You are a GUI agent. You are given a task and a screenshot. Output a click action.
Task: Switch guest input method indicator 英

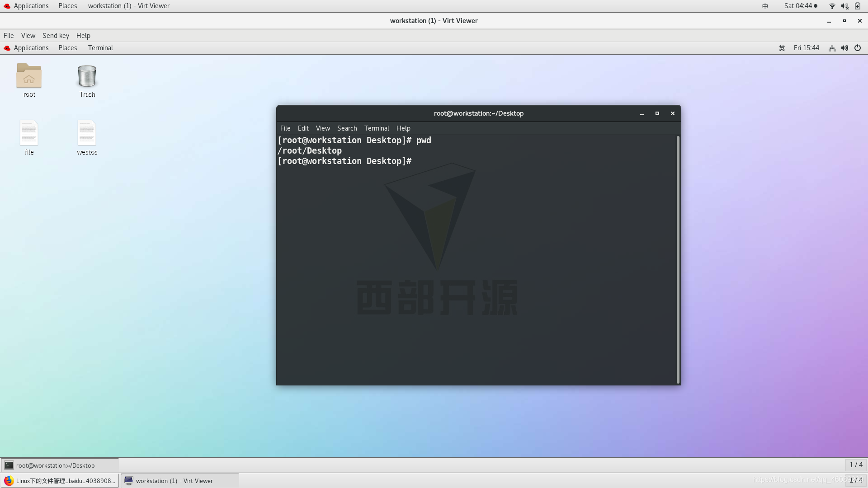(782, 48)
